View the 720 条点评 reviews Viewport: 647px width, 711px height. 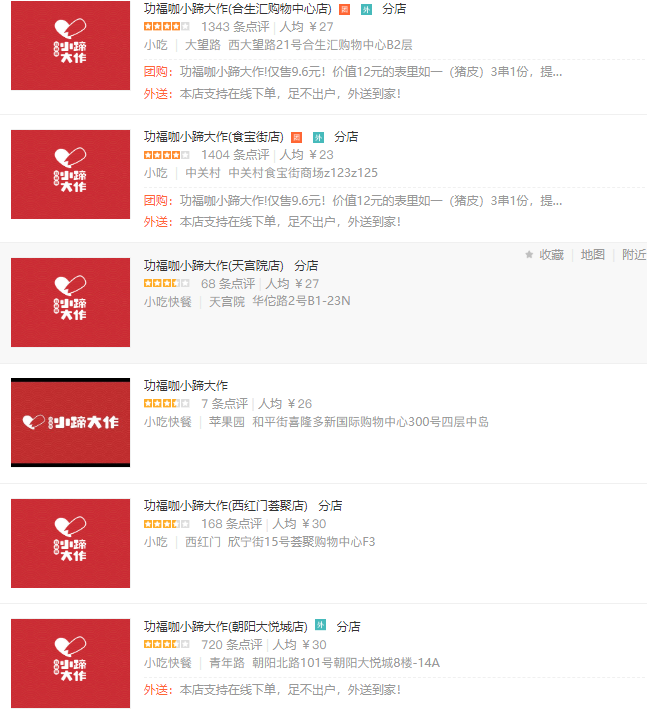click(x=232, y=645)
